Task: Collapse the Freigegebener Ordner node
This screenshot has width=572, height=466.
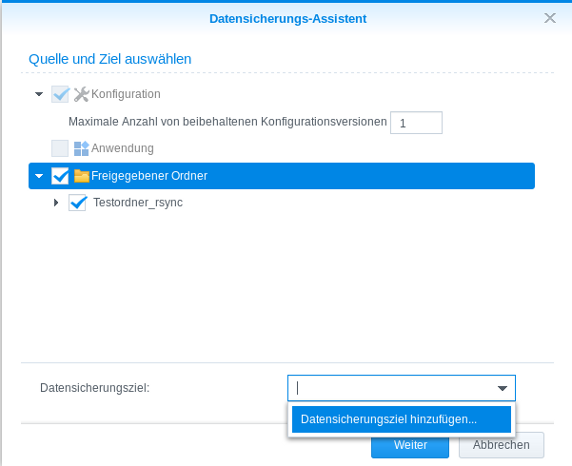Action: [x=39, y=176]
